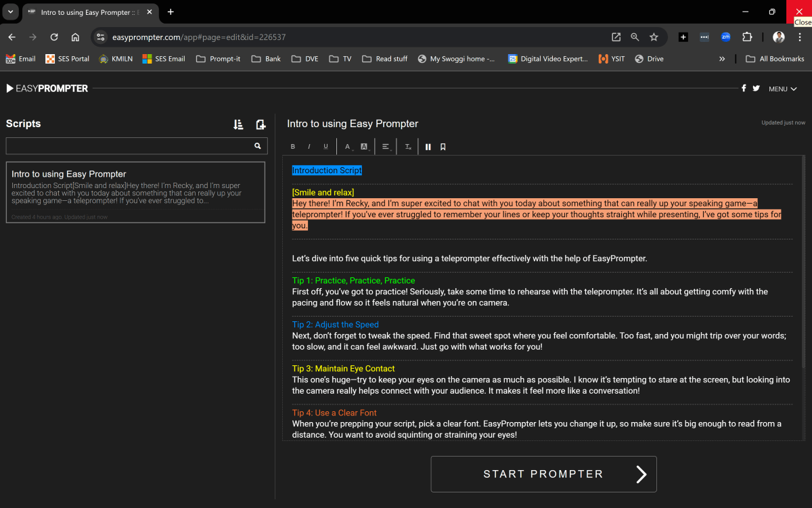812x508 pixels.
Task: Open the Extensions puzzle menu
Action: coord(747,37)
